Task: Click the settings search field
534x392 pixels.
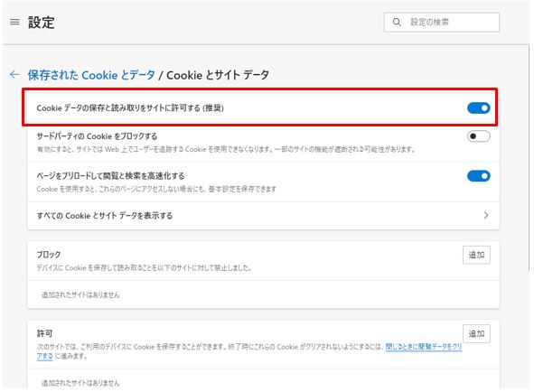Action: 441,23
